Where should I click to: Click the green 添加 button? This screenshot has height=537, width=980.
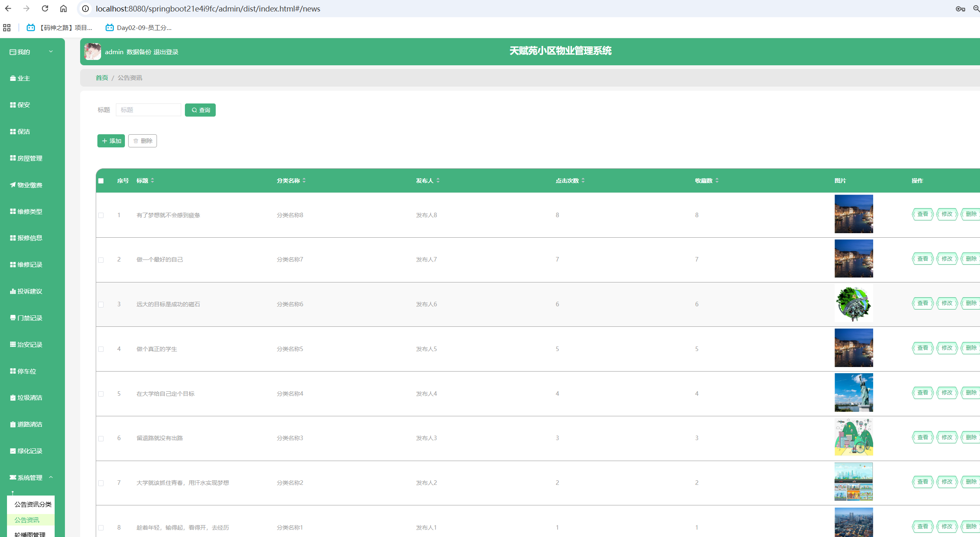[x=111, y=141]
